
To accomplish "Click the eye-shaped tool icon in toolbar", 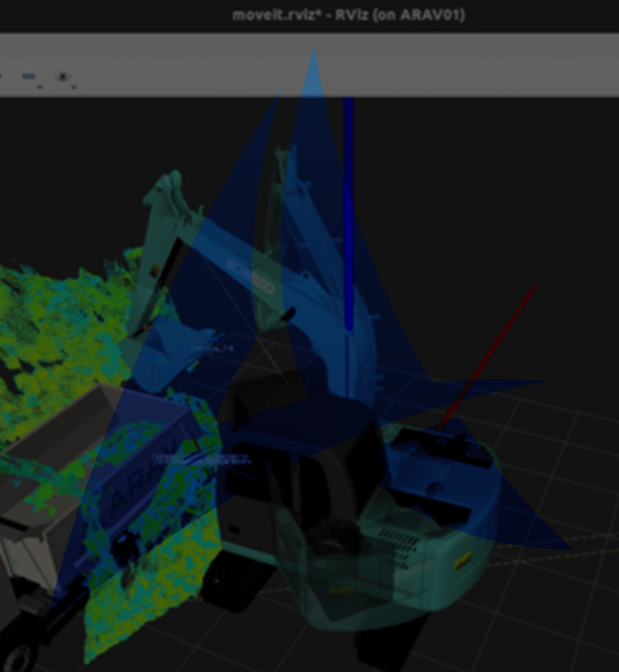I will tap(63, 76).
